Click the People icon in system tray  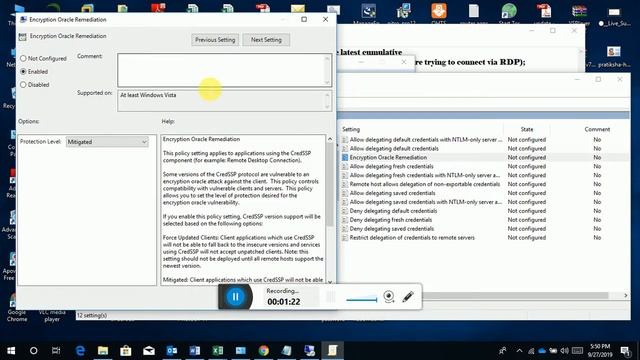[x=503, y=351]
